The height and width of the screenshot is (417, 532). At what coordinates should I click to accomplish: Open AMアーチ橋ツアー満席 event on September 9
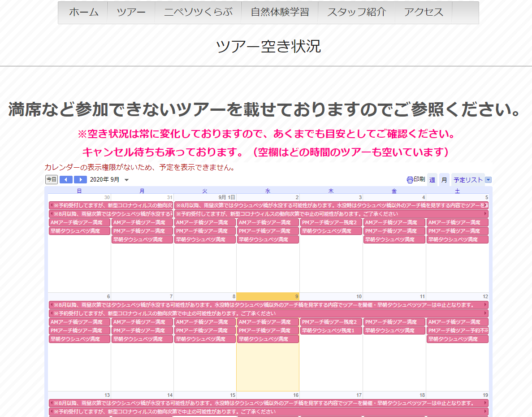click(x=268, y=321)
